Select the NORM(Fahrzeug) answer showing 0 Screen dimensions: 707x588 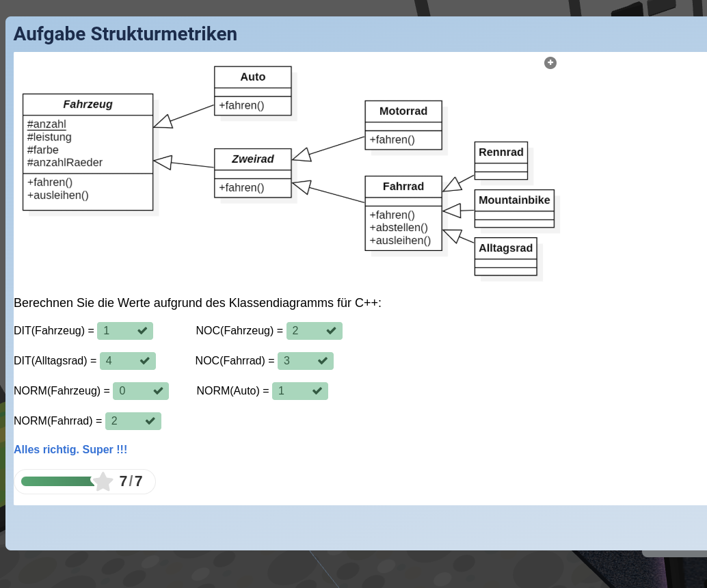140,390
